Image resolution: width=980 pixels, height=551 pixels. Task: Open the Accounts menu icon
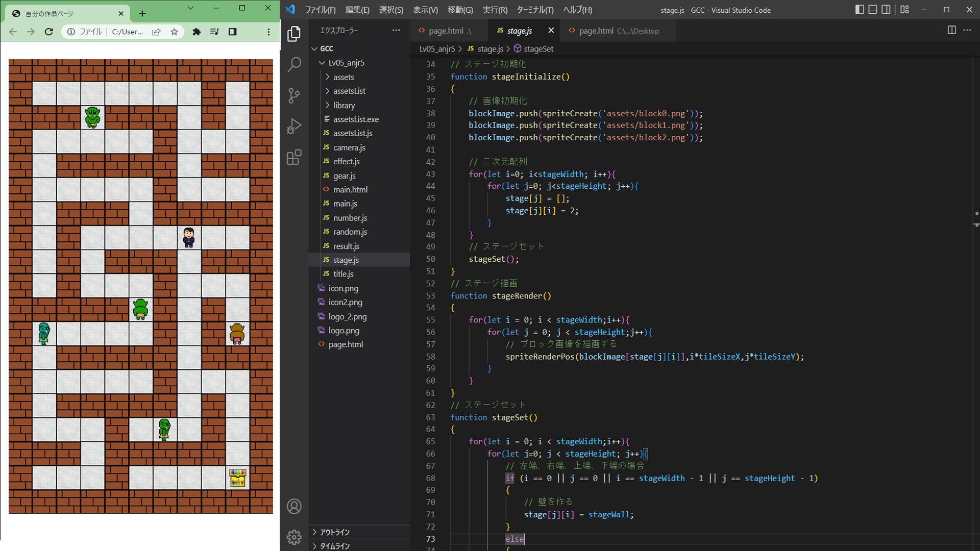coord(294,507)
